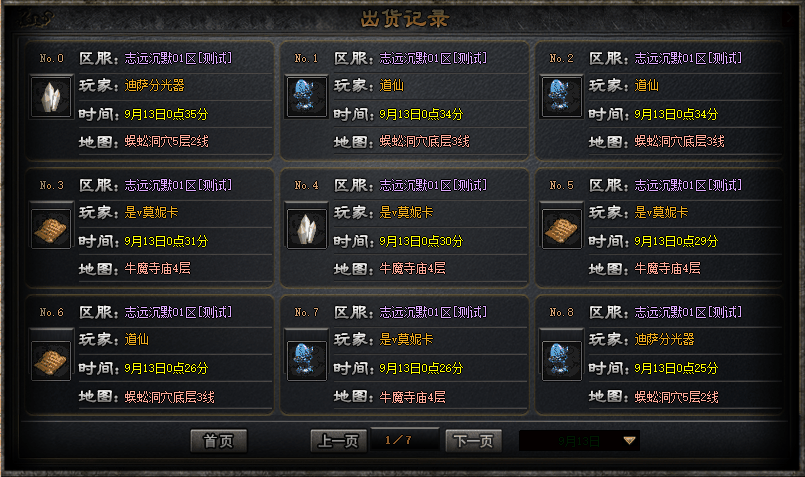Click the scroll item icon in record No.3
805x477 pixels.
coord(51,229)
